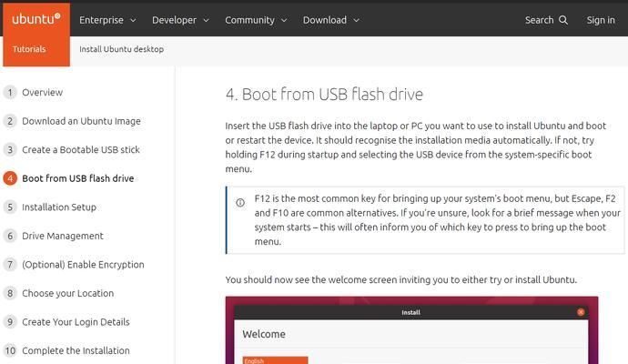Select Boot from USB flash drive step
This screenshot has height=364, width=628.
[78, 178]
